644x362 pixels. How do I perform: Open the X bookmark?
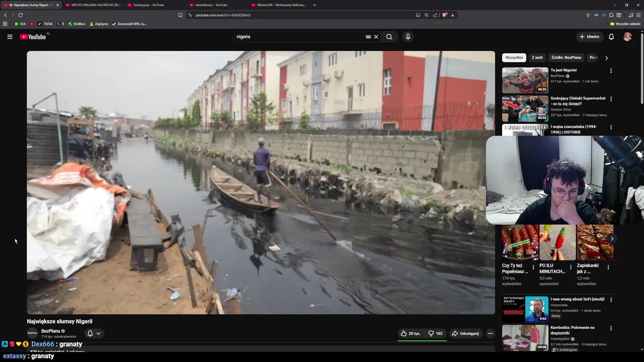[x=60, y=24]
